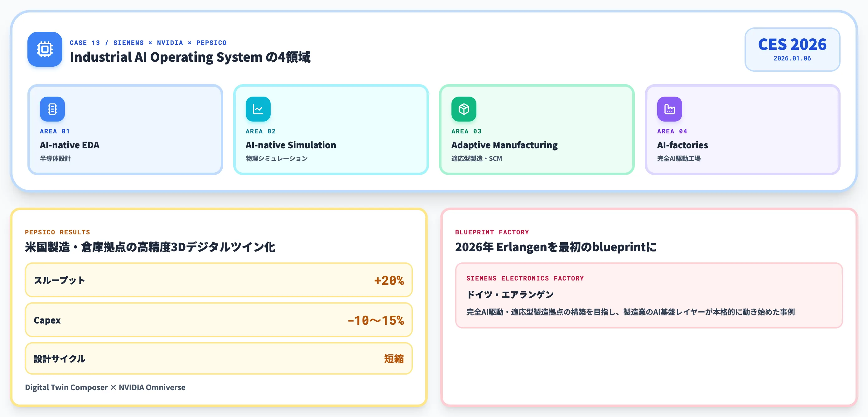Click the 'Industrial AI Operating System の4領域' title
Viewport: 868px width, 417px height.
click(190, 57)
